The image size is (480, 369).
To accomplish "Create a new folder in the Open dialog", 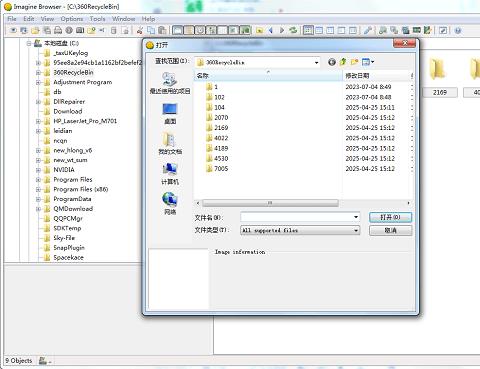I will (354, 62).
